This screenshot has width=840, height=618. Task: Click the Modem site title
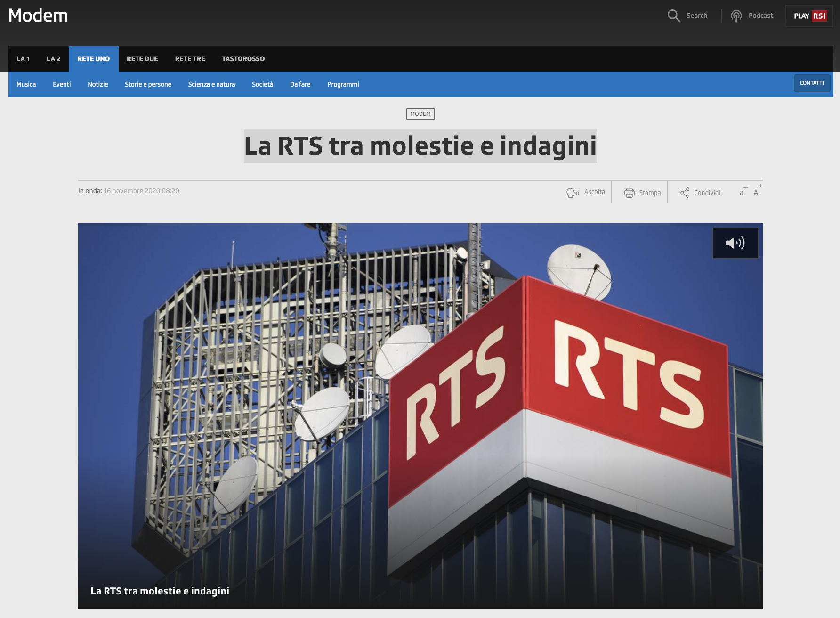coord(38,16)
